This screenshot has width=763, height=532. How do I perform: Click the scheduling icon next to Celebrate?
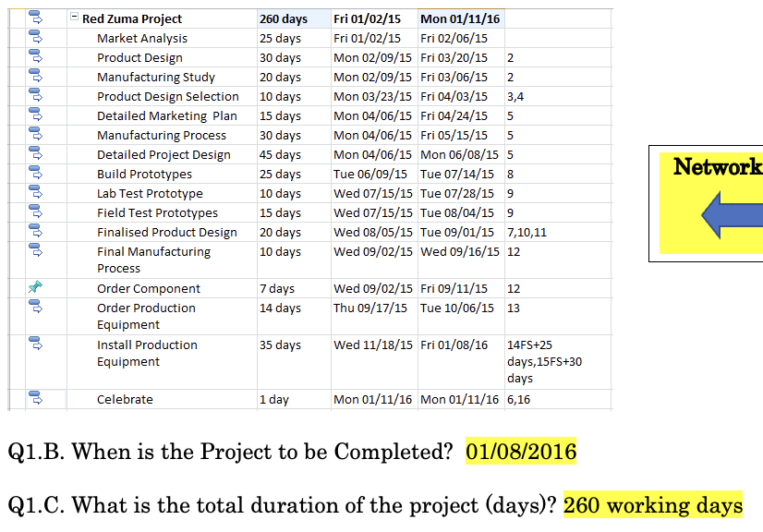[35, 399]
